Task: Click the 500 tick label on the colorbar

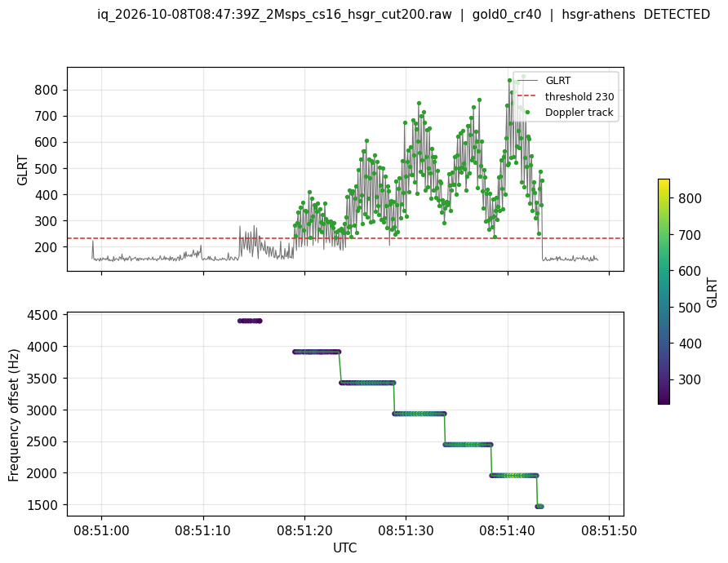Action: pyautogui.click(x=690, y=308)
